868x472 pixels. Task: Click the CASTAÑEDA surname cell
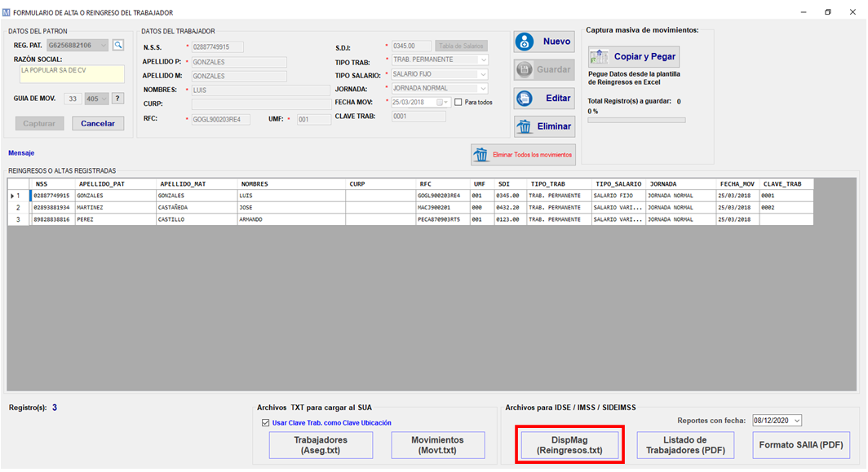pyautogui.click(x=197, y=208)
